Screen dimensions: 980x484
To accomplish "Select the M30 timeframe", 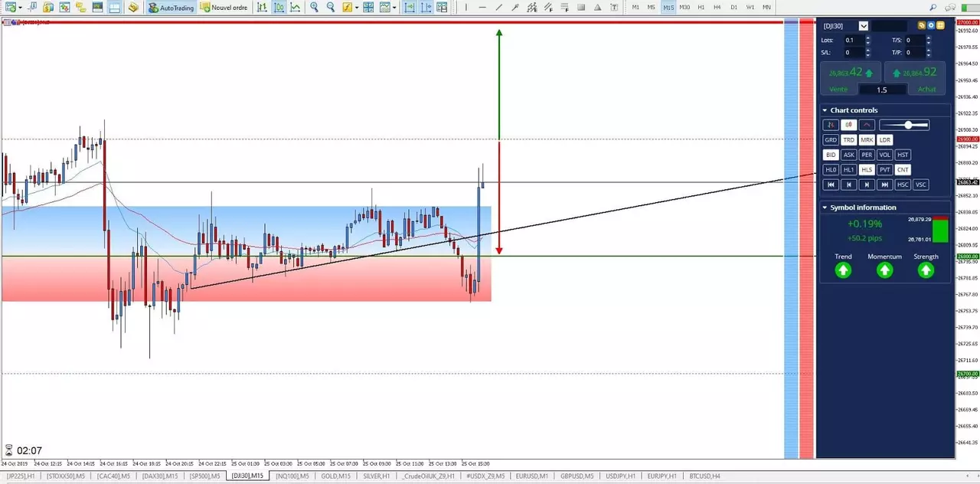I will click(684, 7).
